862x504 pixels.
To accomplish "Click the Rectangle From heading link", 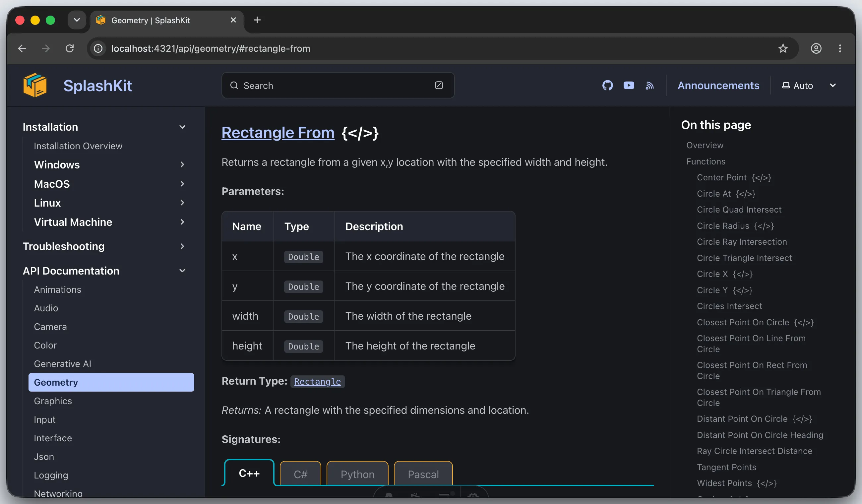I will (278, 133).
